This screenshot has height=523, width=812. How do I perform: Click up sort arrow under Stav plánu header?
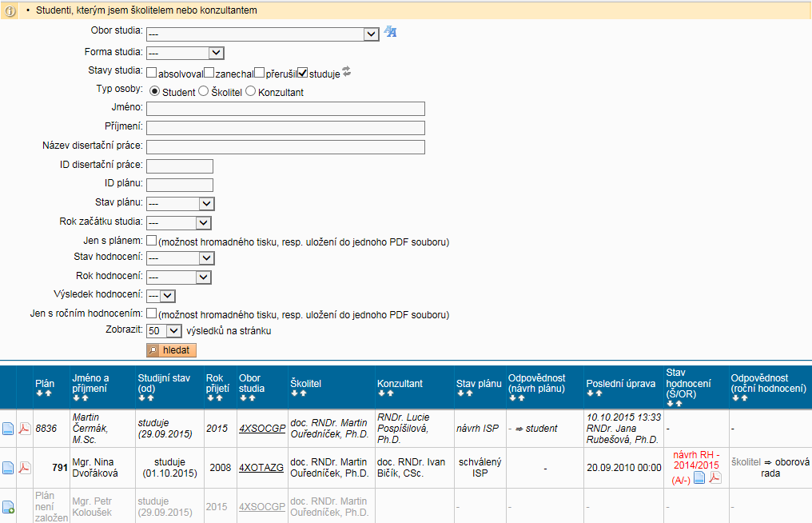[x=468, y=393]
